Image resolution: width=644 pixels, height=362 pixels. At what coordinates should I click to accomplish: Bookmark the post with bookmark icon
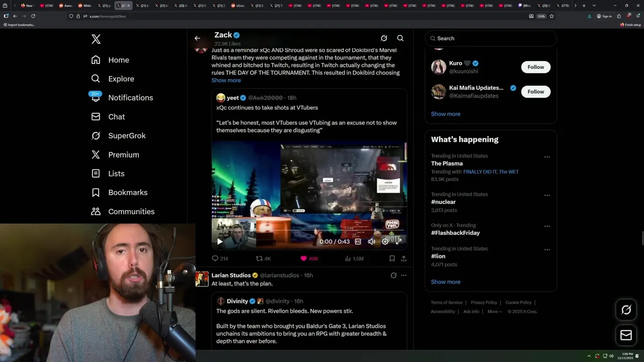392,258
